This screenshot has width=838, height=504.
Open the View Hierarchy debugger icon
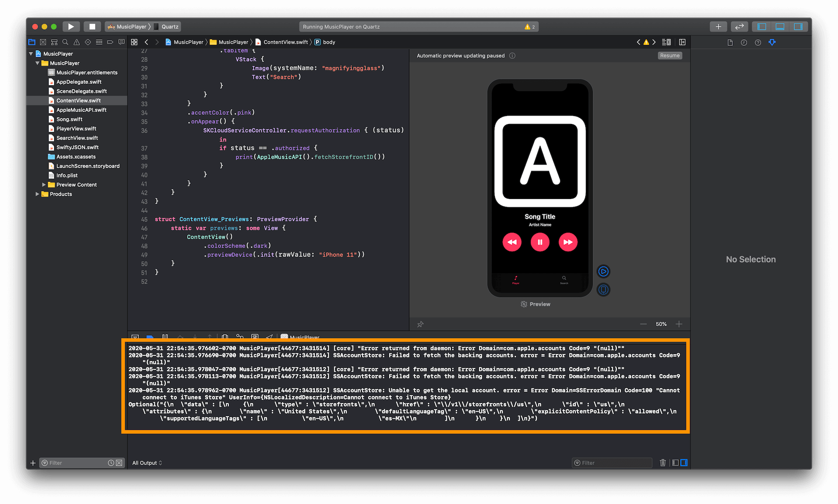pos(225,337)
